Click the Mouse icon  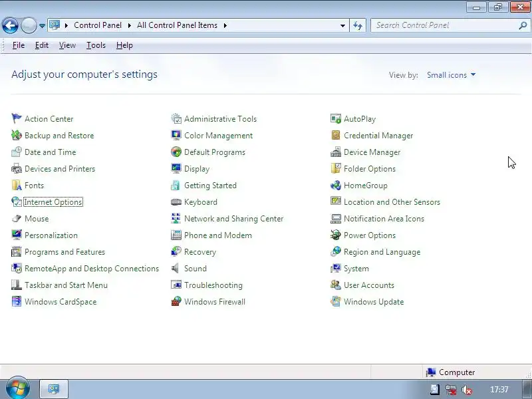16,218
